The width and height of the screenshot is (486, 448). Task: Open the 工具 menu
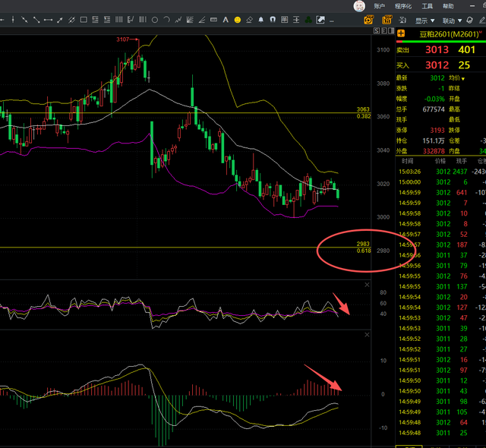428,5
